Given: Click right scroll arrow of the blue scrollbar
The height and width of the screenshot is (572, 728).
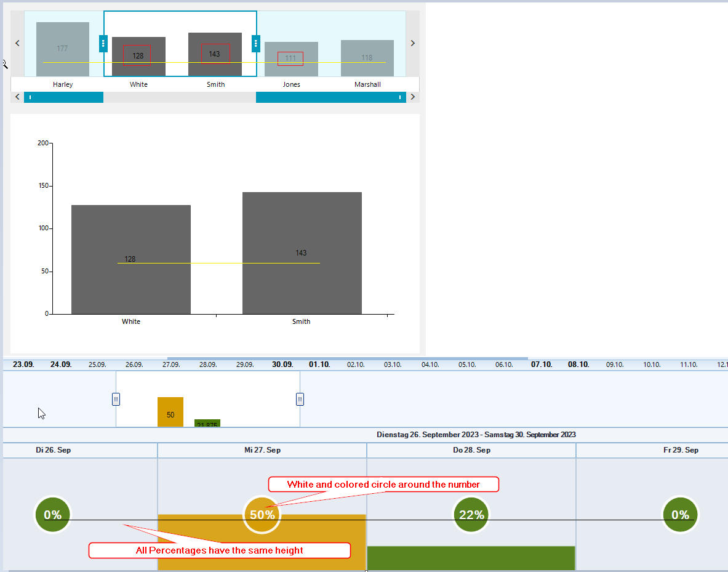Looking at the screenshot, I should (x=412, y=97).
